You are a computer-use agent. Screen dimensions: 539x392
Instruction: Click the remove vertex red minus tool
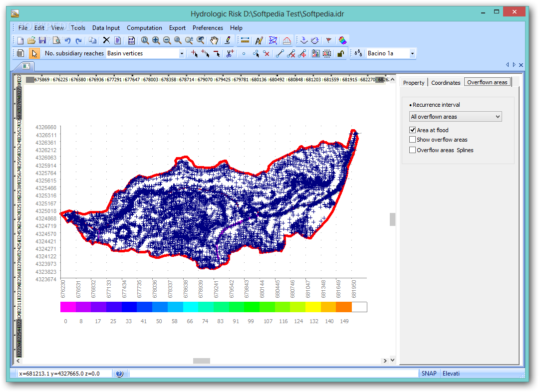pos(217,53)
